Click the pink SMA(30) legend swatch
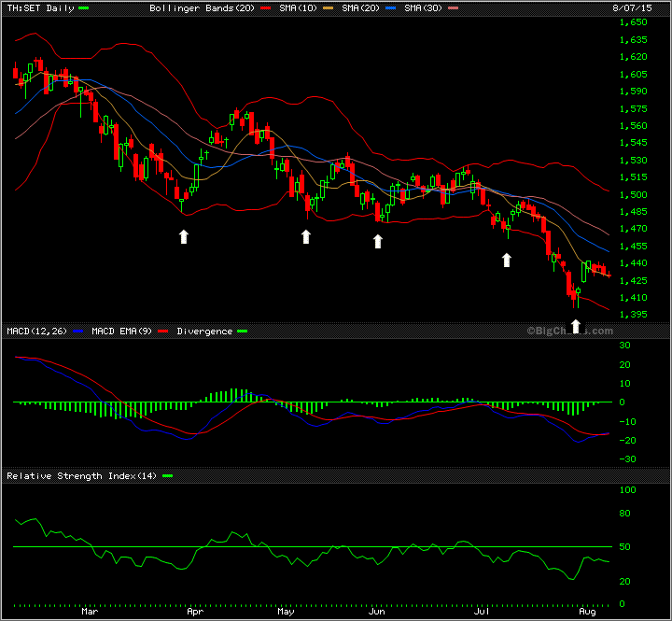672x621 pixels. coord(453,8)
